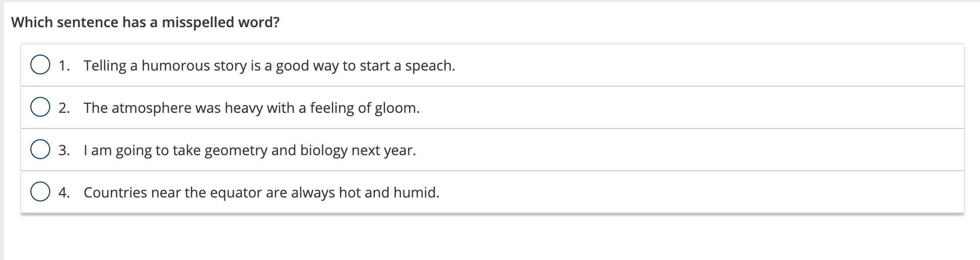Click the number label '4.'
This screenshot has width=980, height=260.
pyautogui.click(x=64, y=192)
